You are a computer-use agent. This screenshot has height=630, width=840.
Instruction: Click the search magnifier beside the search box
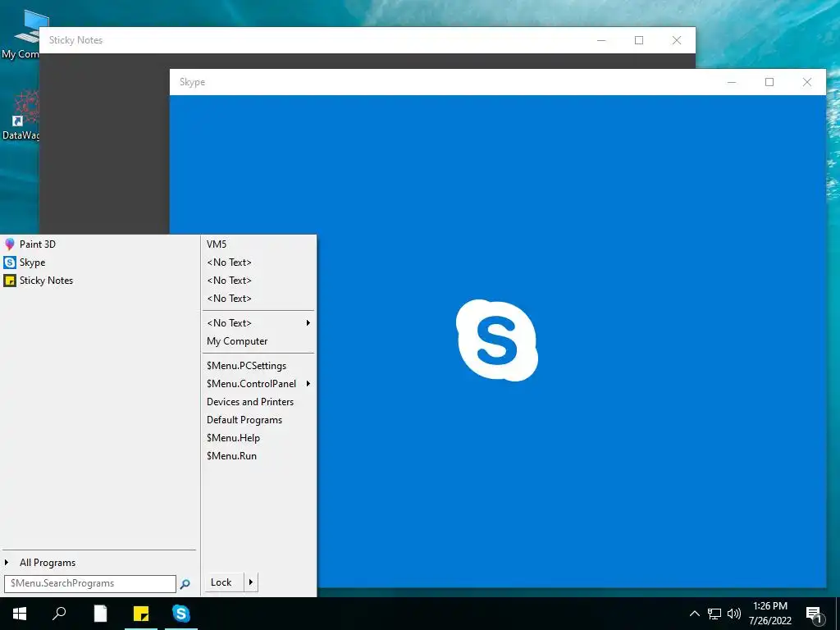coord(185,584)
